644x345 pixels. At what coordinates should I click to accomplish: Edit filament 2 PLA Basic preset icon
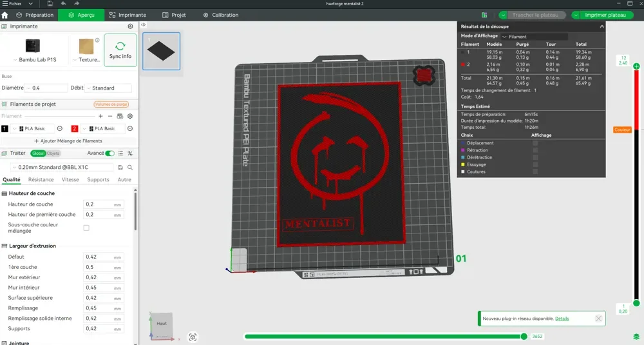point(130,129)
